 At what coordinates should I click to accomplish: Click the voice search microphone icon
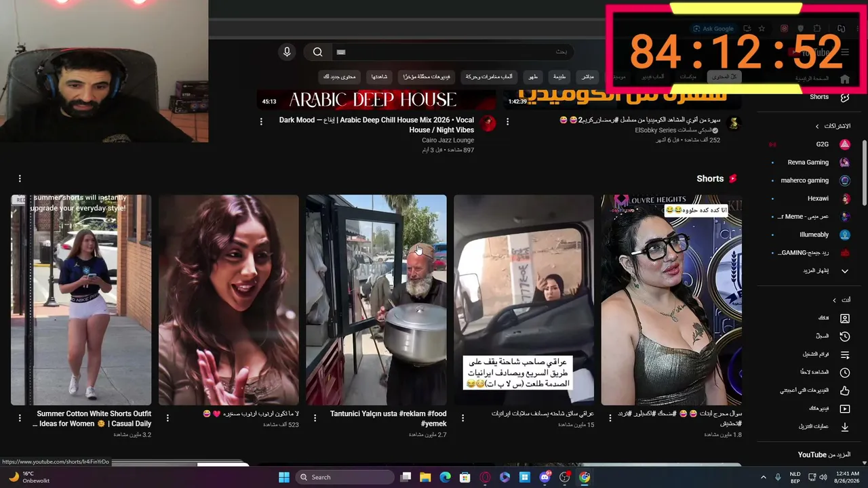coord(287,52)
